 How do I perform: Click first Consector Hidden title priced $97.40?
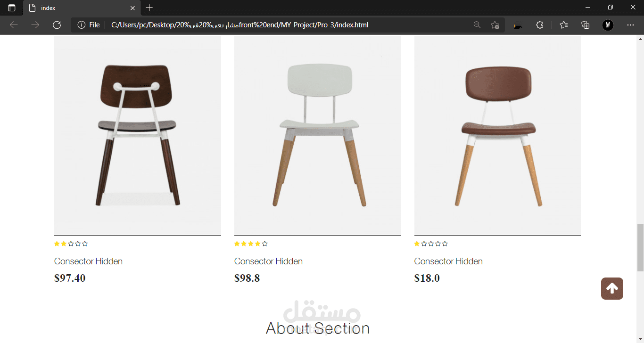88,261
